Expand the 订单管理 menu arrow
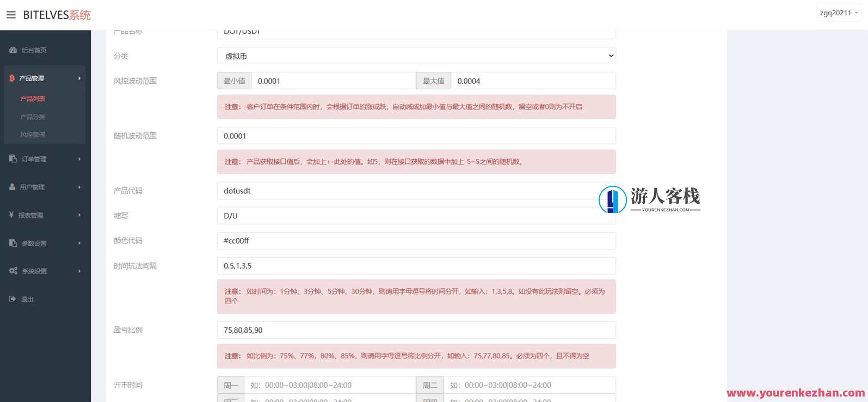Image resolution: width=868 pixels, height=402 pixels. (79, 159)
